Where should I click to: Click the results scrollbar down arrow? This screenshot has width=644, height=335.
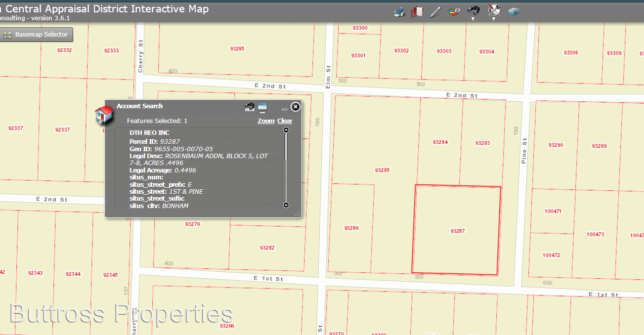(286, 205)
